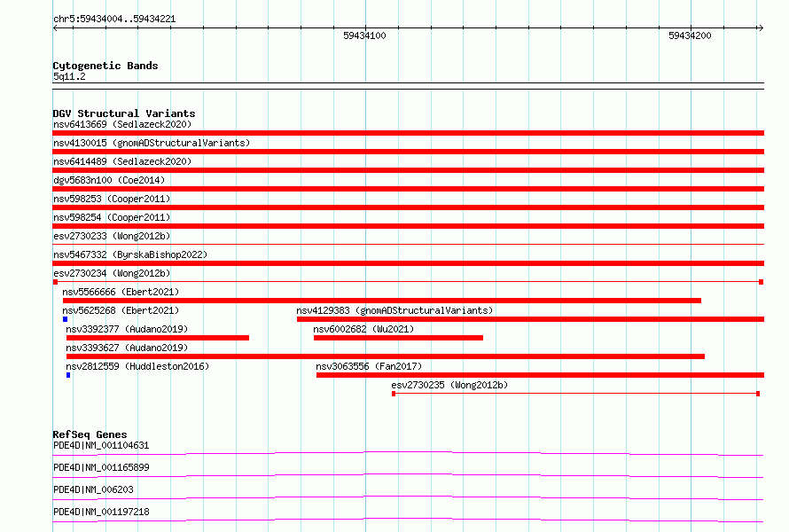Click the blue marker under nsv2812559
The width and height of the screenshot is (789, 532).
pos(68,375)
